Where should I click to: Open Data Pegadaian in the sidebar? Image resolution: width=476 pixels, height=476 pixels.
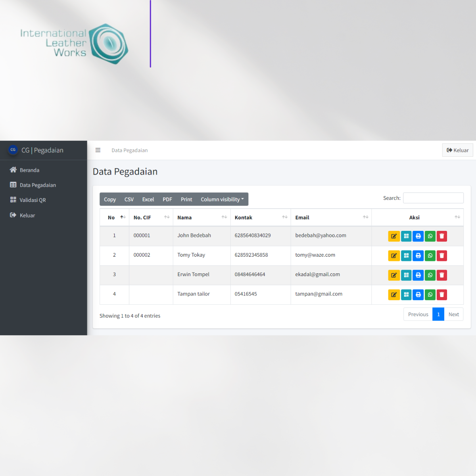click(x=44, y=185)
